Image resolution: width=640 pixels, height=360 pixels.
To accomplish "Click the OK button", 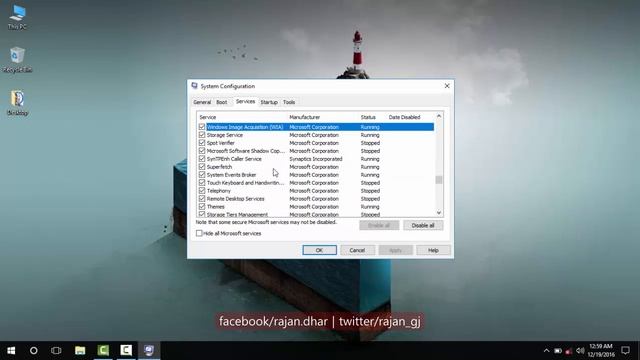I will [319, 250].
